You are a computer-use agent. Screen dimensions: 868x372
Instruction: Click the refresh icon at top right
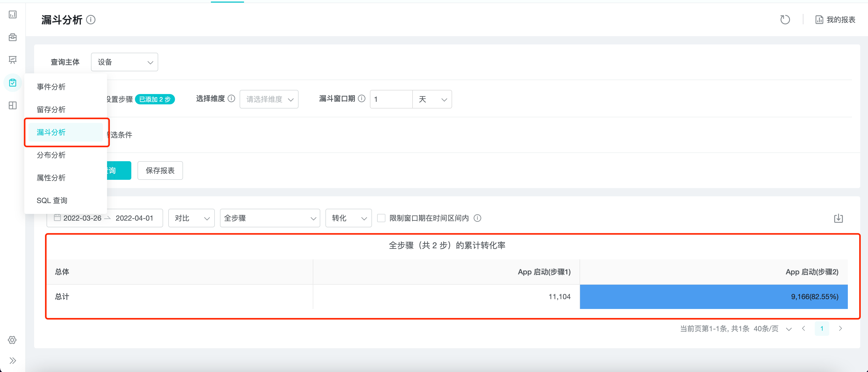coord(785,20)
